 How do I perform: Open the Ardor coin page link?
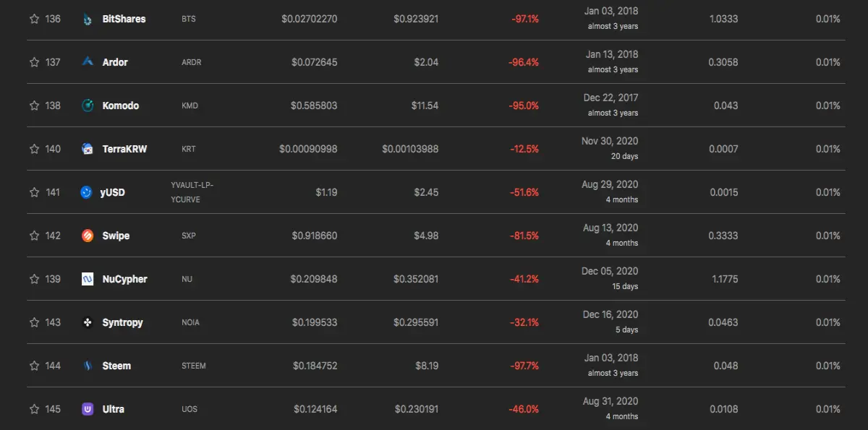115,62
